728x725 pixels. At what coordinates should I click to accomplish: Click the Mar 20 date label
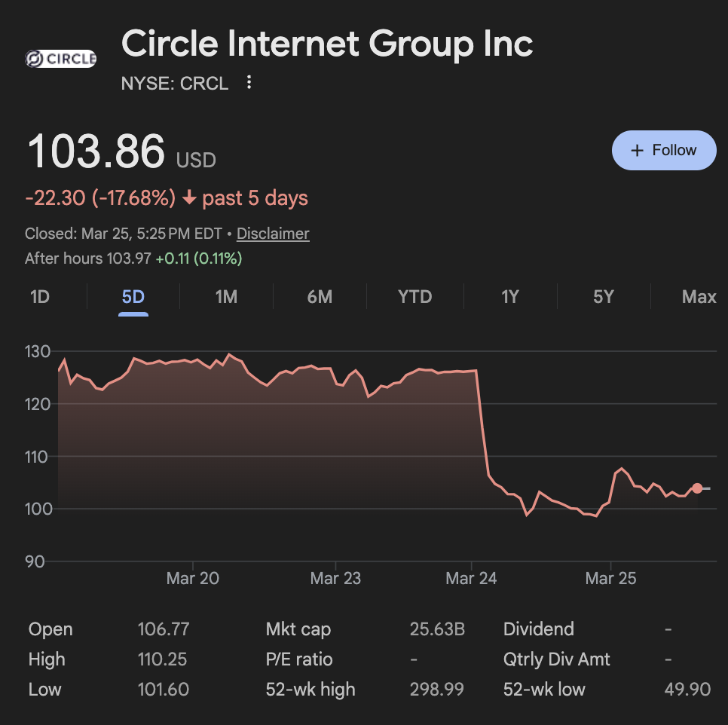tap(193, 578)
